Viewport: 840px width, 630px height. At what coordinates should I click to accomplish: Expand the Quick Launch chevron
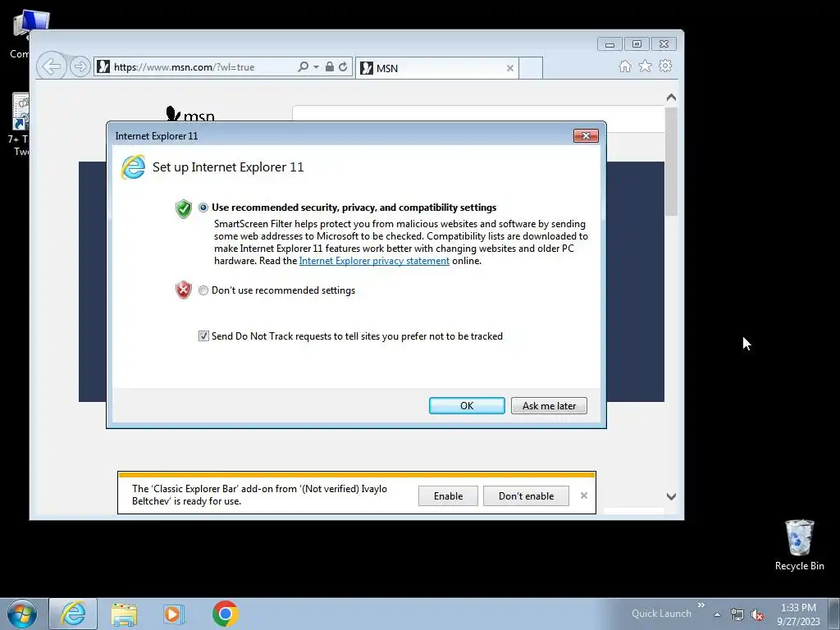(x=701, y=605)
